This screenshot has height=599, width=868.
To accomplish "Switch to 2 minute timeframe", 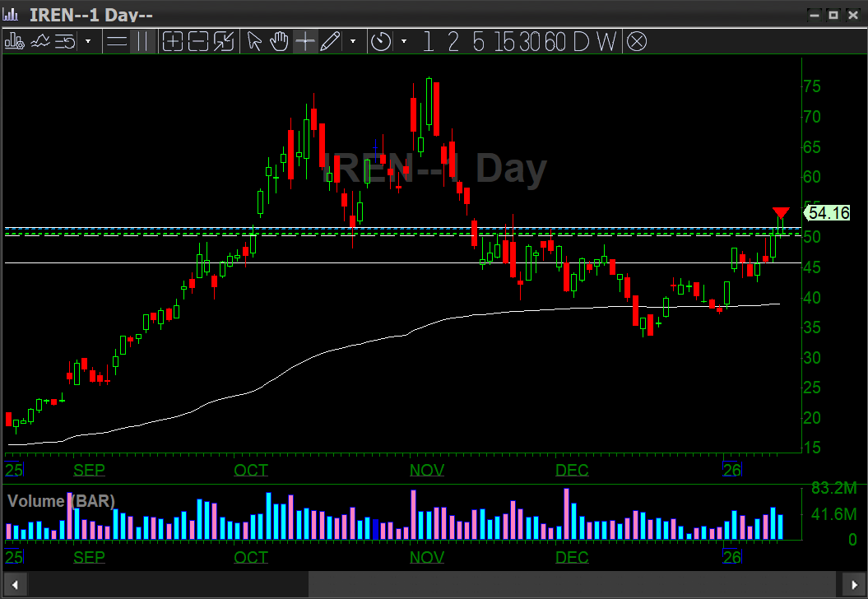I will (x=453, y=41).
